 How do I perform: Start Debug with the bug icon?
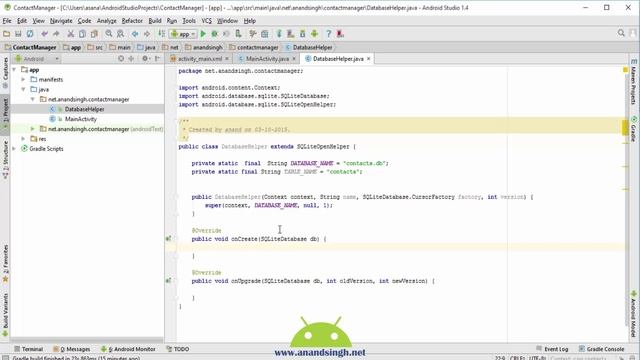(x=214, y=34)
